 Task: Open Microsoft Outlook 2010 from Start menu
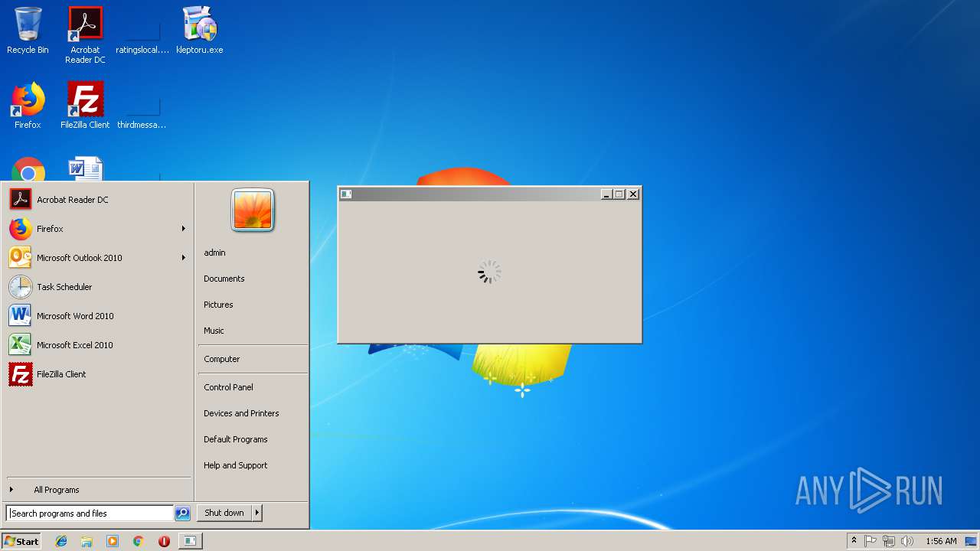[x=97, y=258]
